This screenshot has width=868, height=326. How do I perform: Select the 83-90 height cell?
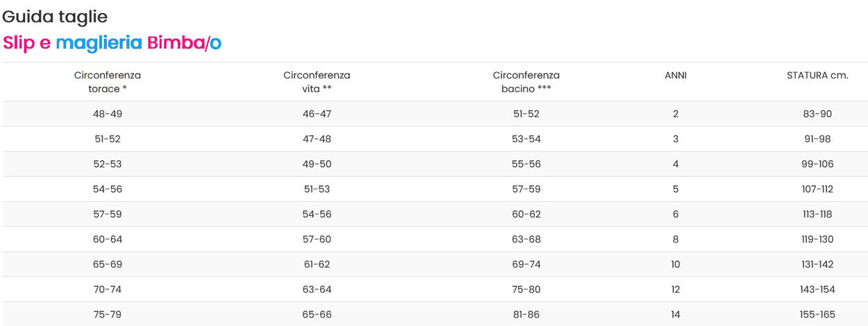point(817,114)
